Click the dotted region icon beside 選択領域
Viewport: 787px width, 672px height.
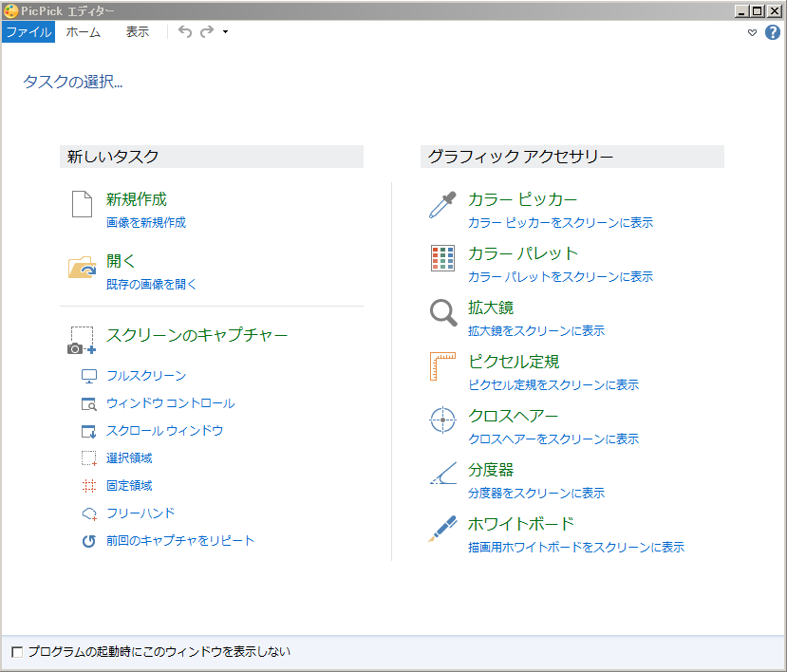[x=89, y=458]
